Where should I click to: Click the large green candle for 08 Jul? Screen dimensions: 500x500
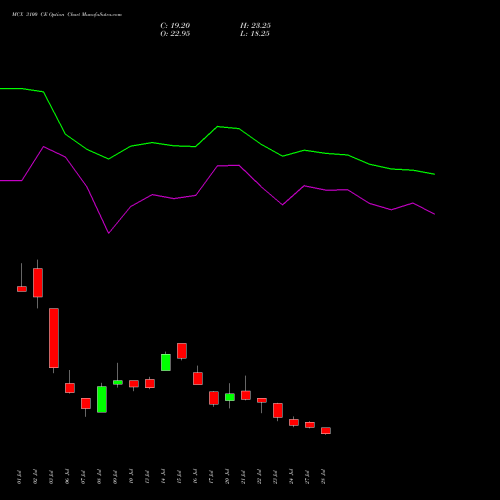[102, 399]
